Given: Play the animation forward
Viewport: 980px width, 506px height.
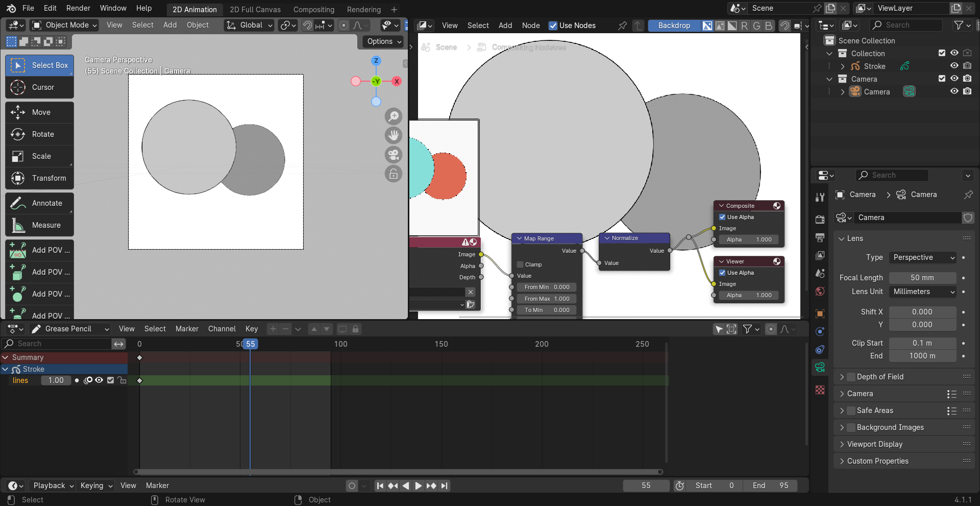Looking at the screenshot, I should [419, 486].
